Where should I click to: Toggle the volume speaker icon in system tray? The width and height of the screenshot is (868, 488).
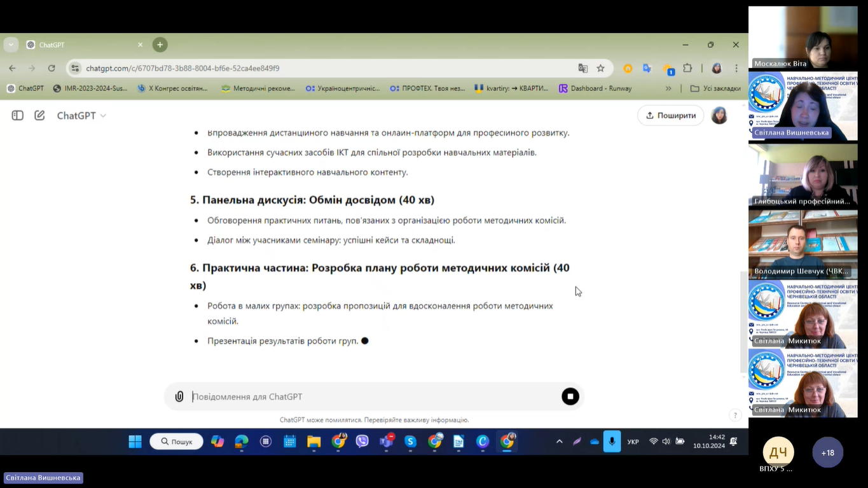[666, 442]
